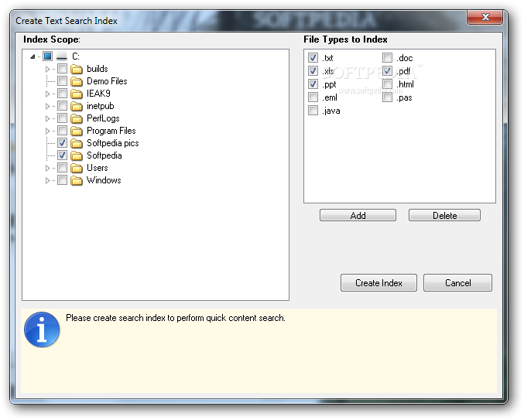524x420 pixels.
Task: Expand the Users folder node
Action: click(x=47, y=168)
